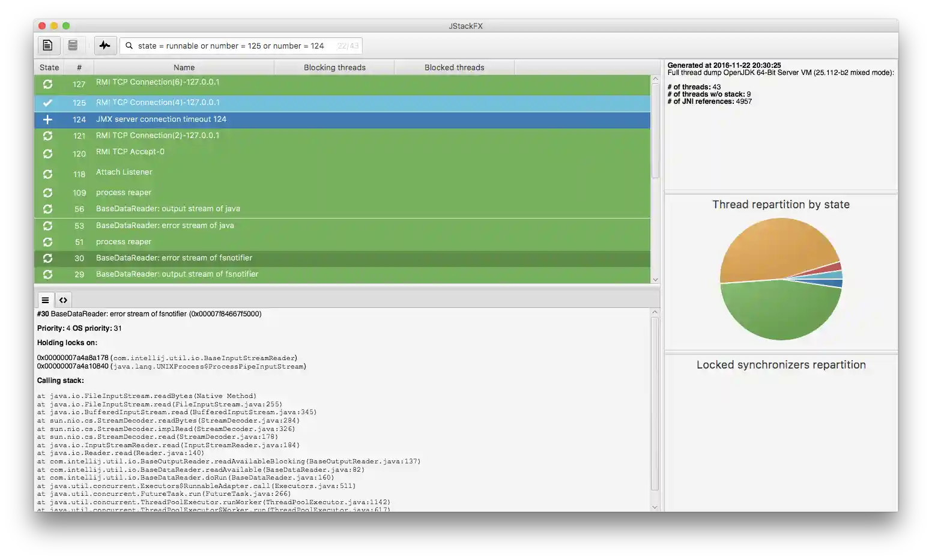Screen dimensions: 932x560
Task: Click the plus state icon on thread 124
Action: click(x=47, y=119)
